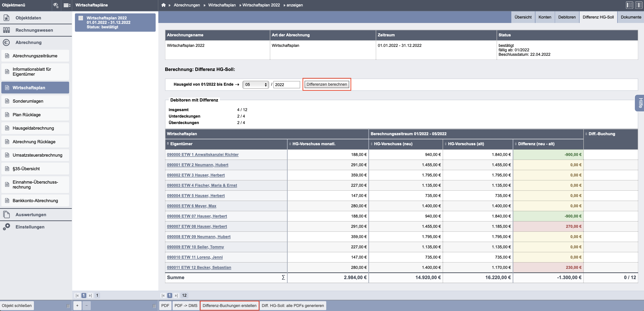This screenshot has width=644, height=311.
Task: Open Einnahme-Überschuss-rechnung menu item
Action: pos(35,185)
